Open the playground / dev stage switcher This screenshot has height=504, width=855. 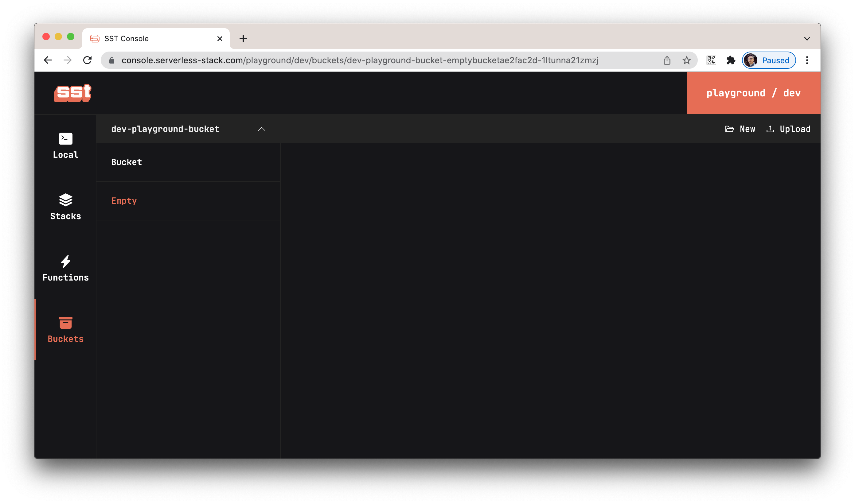click(753, 93)
